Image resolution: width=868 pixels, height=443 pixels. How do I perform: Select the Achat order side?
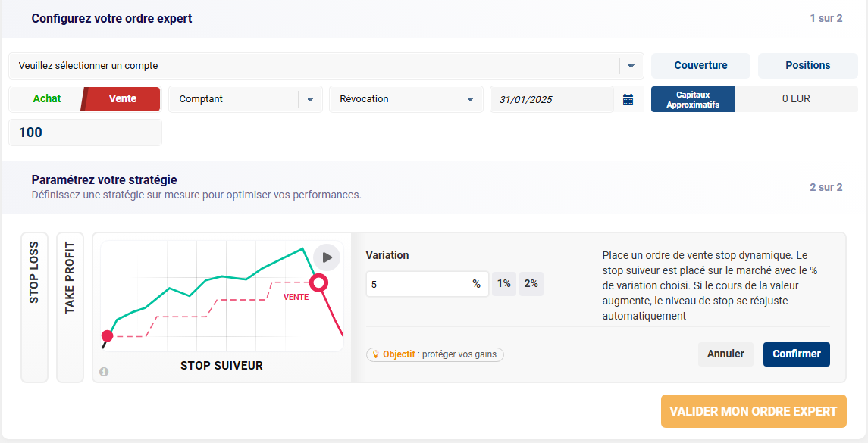(46, 98)
